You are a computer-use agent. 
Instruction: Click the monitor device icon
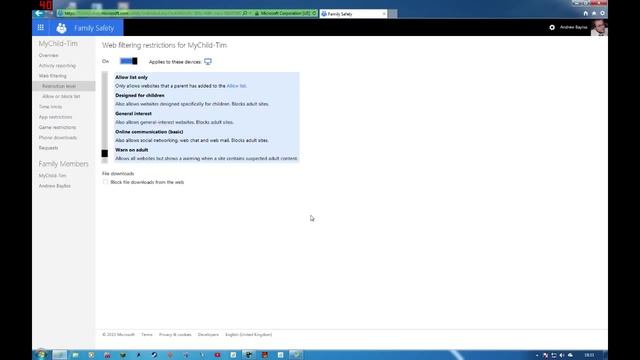[208, 62]
